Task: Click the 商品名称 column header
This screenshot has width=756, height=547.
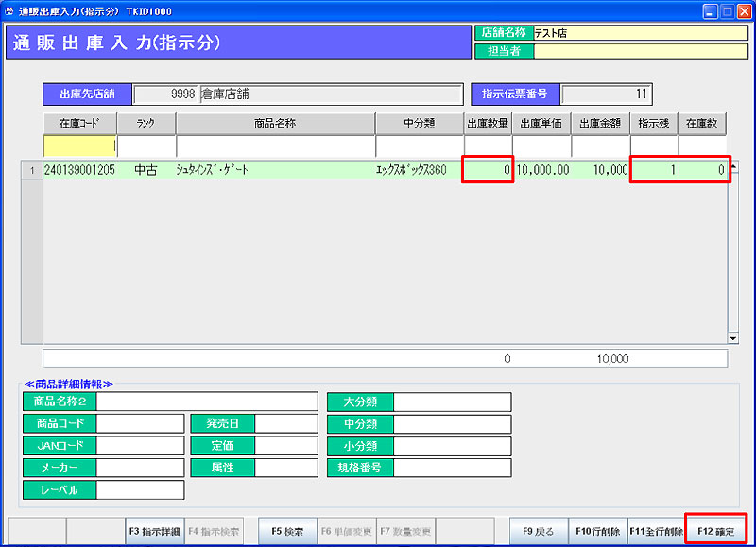Action: click(x=275, y=124)
